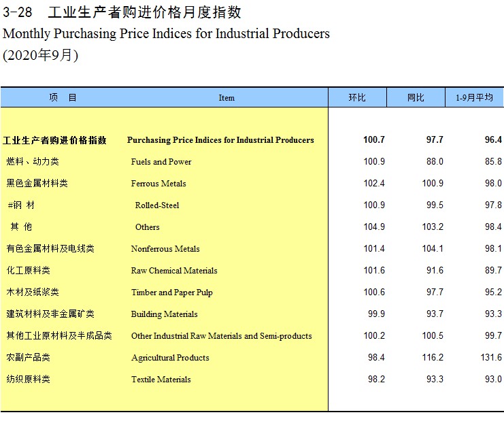Click the 纺织原料类 cell
This screenshot has width=504, height=434.
coord(29,380)
